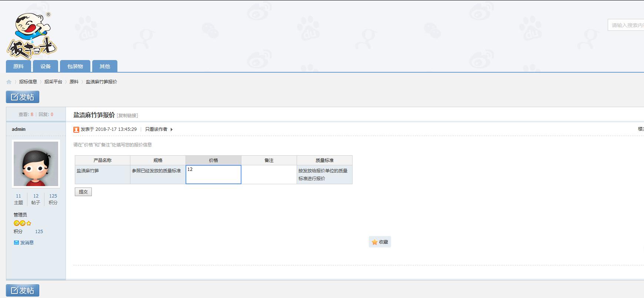Click the 复制链接 copy link text
The width and height of the screenshot is (644, 298).
click(x=127, y=116)
